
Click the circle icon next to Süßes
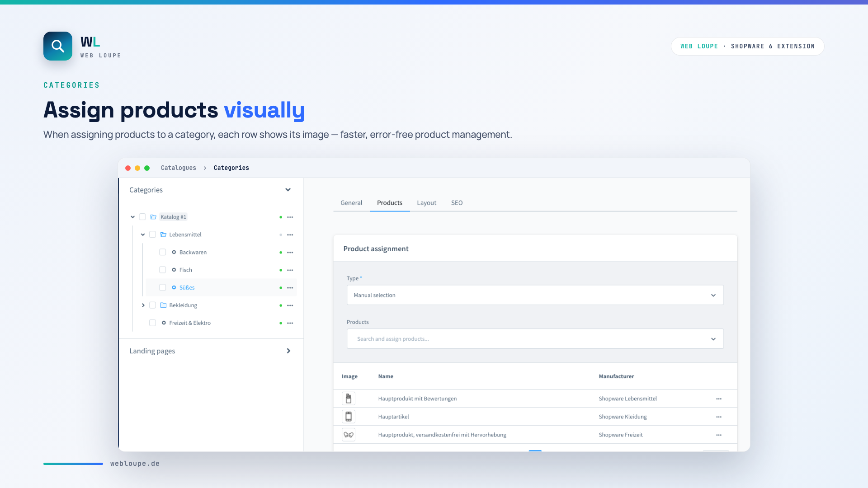(x=174, y=287)
